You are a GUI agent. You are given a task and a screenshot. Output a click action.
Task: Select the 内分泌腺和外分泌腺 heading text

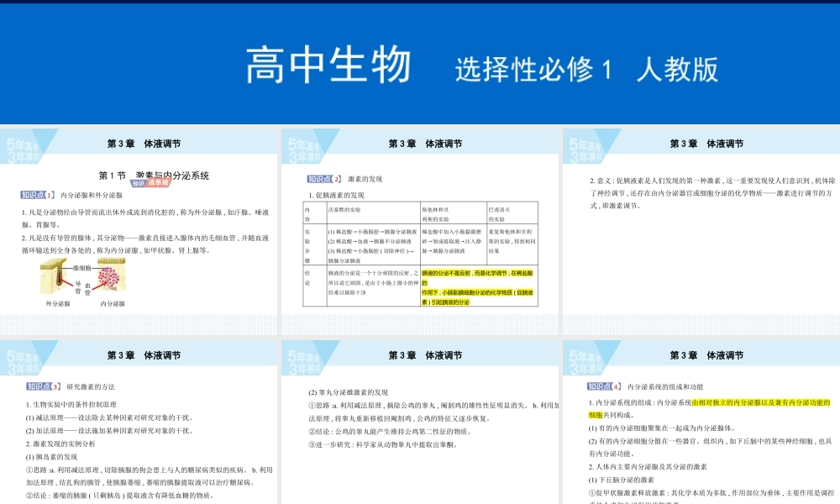pos(92,196)
